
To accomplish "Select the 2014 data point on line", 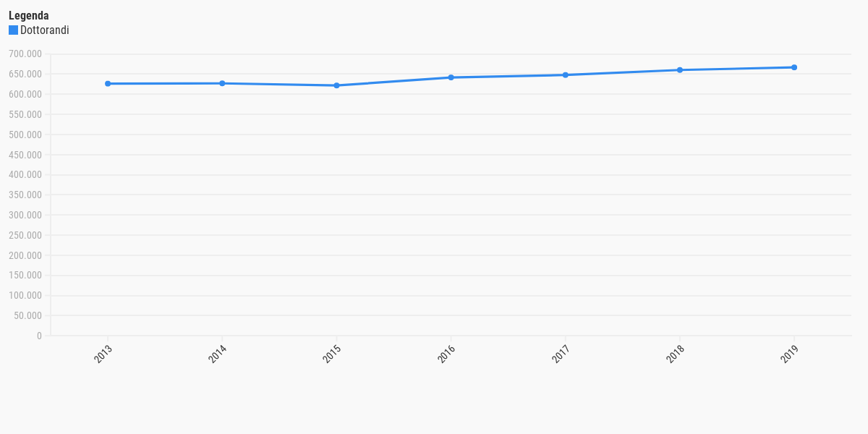I will tap(222, 83).
